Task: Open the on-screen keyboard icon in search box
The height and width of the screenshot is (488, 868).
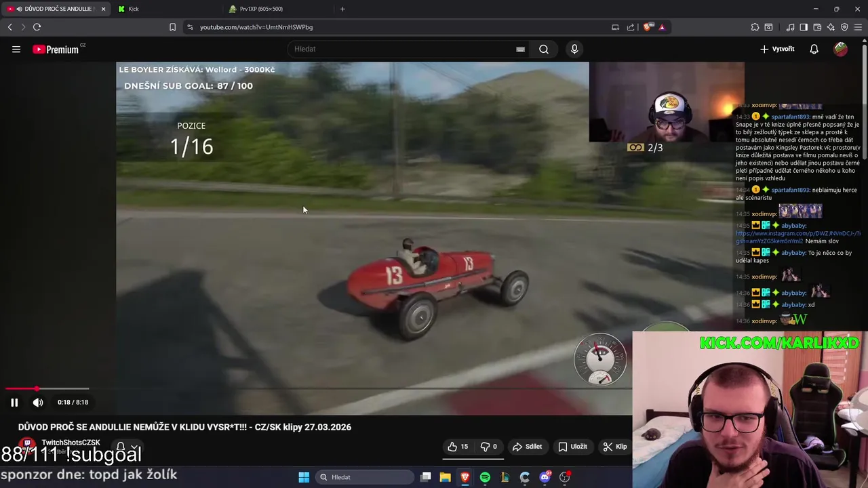Action: (x=520, y=49)
